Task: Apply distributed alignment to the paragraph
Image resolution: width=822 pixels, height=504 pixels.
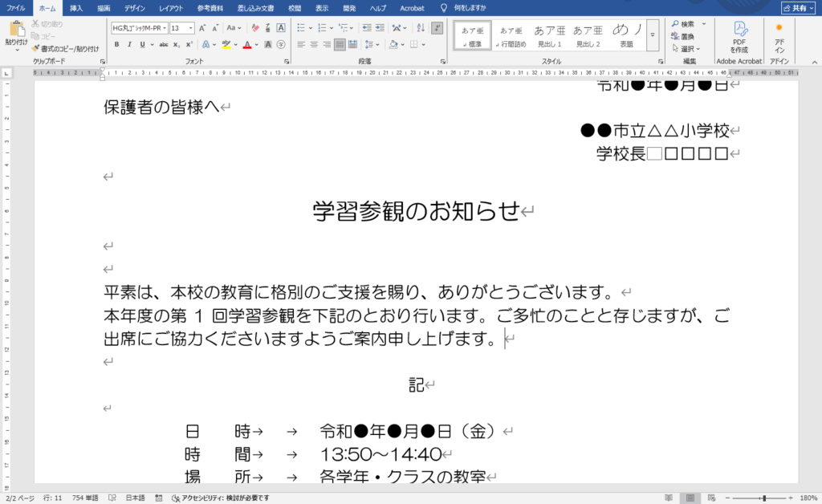Action: point(353,44)
